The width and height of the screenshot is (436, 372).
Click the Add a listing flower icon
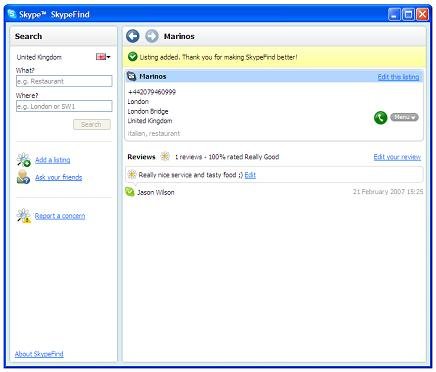click(23, 160)
